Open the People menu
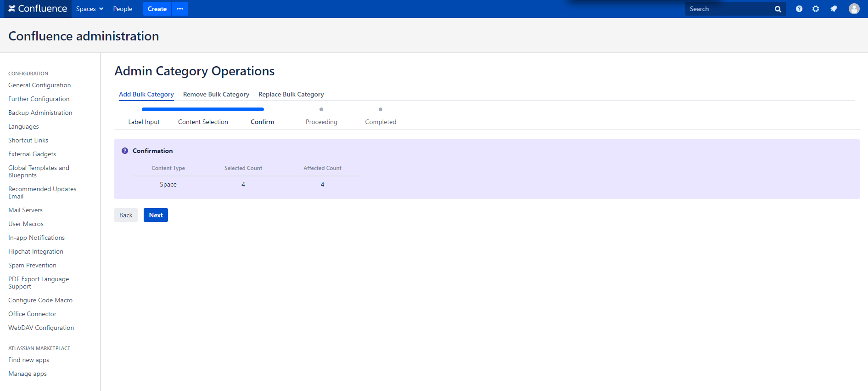The image size is (868, 391). coord(123,9)
